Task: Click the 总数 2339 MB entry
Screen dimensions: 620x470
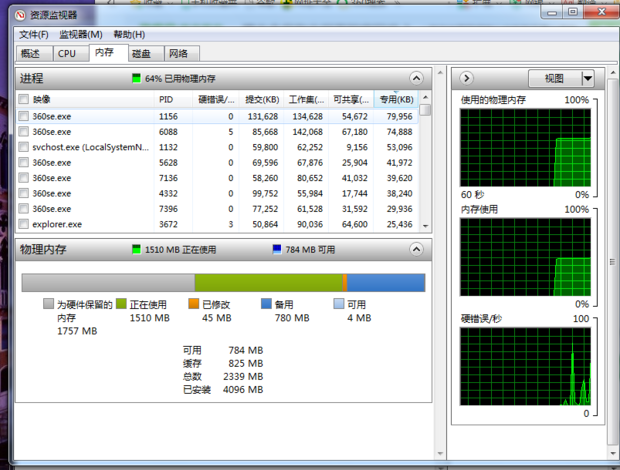Action: coord(223,377)
